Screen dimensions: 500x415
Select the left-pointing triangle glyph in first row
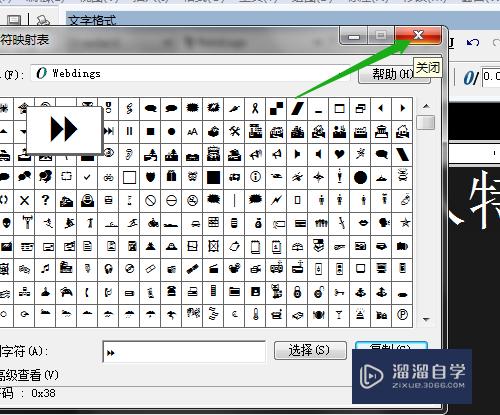tap(381, 108)
